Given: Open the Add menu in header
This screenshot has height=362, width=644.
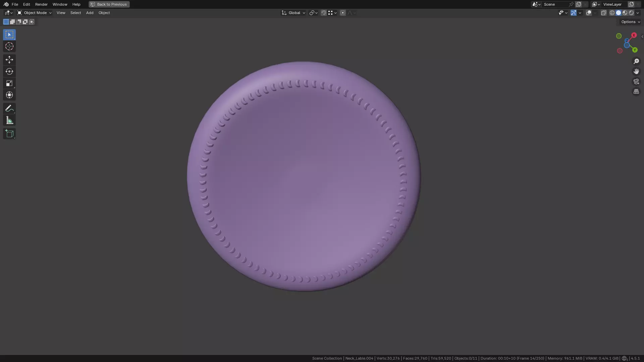Looking at the screenshot, I should pos(90,13).
